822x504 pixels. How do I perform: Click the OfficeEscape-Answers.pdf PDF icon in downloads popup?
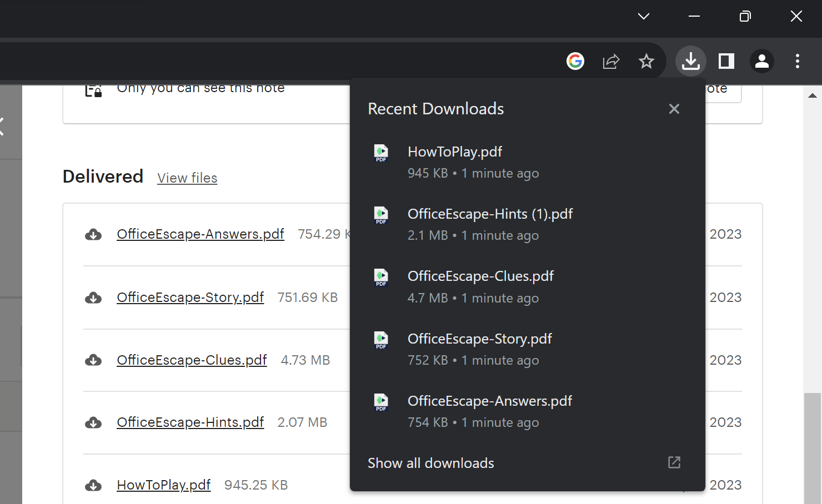pyautogui.click(x=381, y=402)
